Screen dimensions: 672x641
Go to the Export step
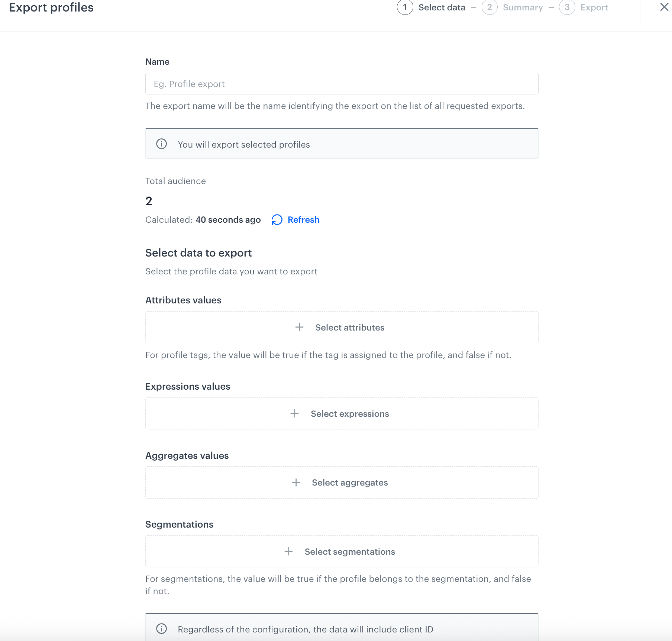tap(594, 7)
